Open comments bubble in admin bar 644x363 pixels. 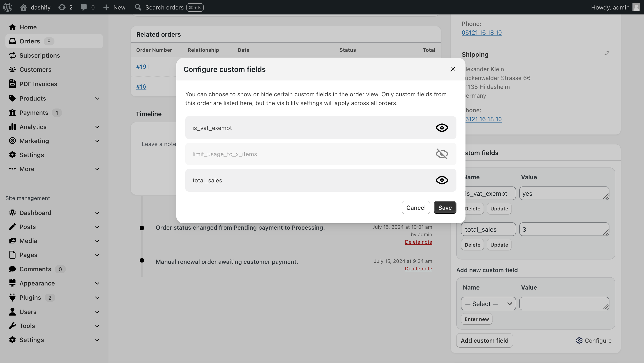pos(84,7)
